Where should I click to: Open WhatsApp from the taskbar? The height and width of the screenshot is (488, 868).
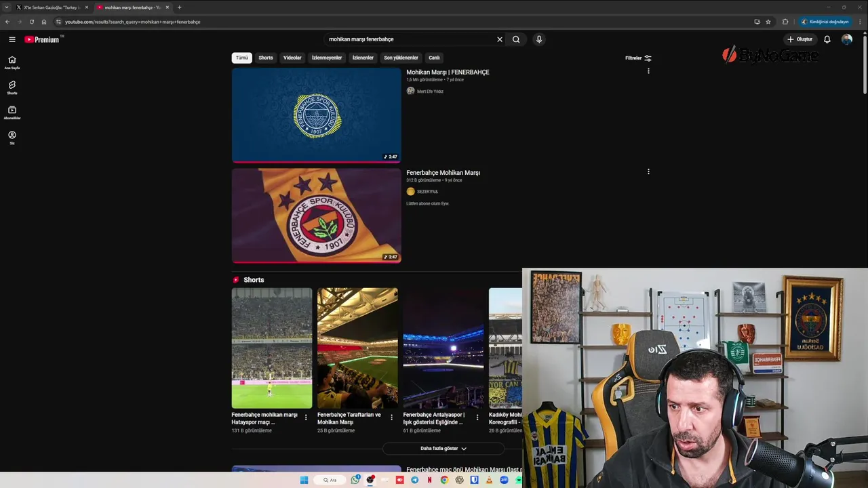pyautogui.click(x=355, y=480)
